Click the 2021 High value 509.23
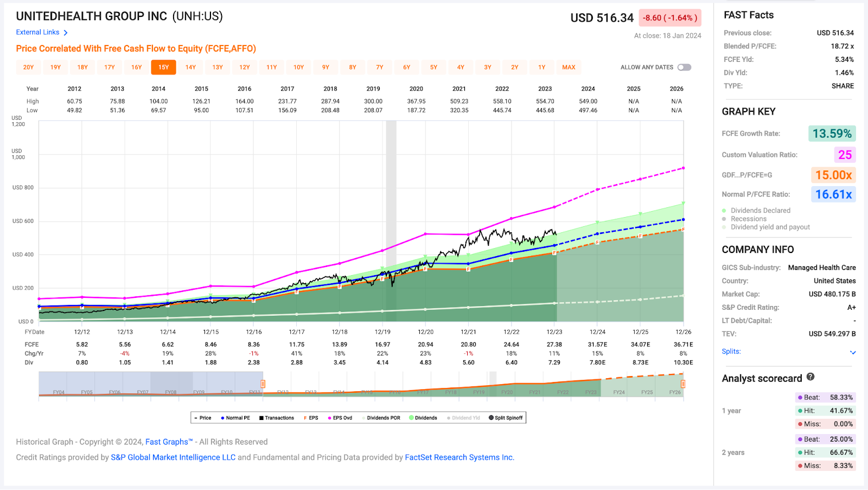Image resolution: width=868 pixels, height=490 pixels. (459, 101)
